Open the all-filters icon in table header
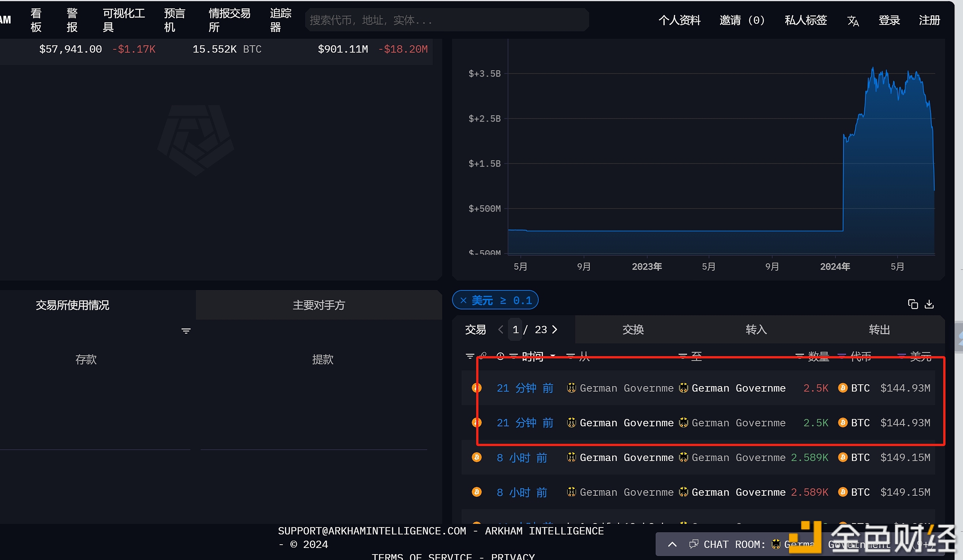Image resolution: width=963 pixels, height=560 pixels. (x=470, y=357)
